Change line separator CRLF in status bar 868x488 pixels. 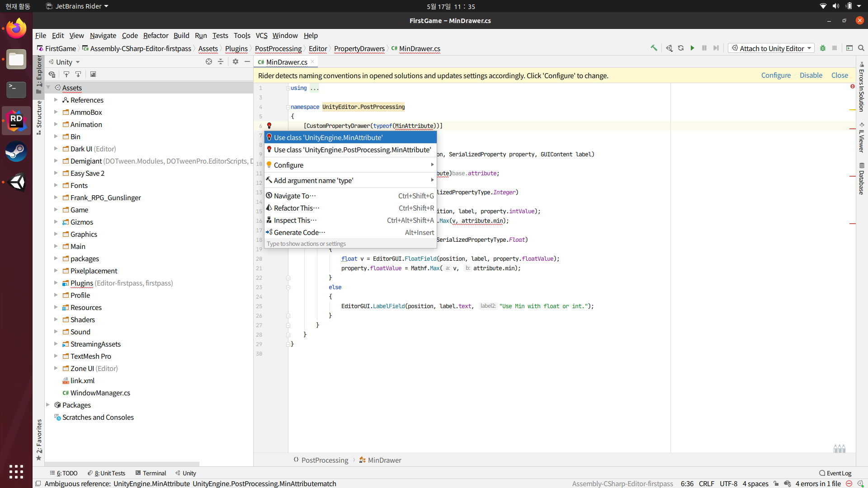(706, 483)
